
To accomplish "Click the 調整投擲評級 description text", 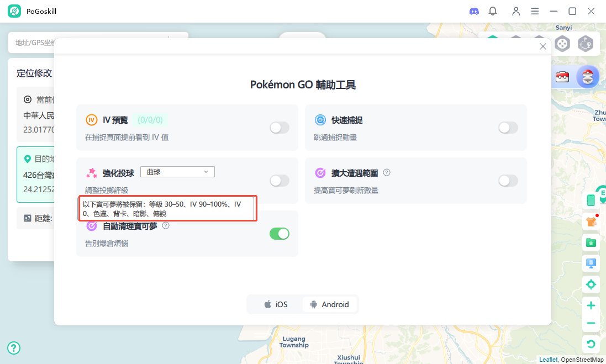I will coord(107,190).
